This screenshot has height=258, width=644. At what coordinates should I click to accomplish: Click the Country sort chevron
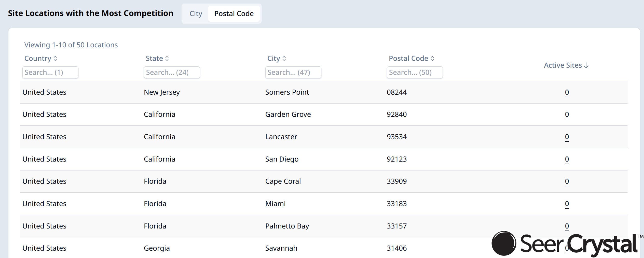tap(55, 58)
